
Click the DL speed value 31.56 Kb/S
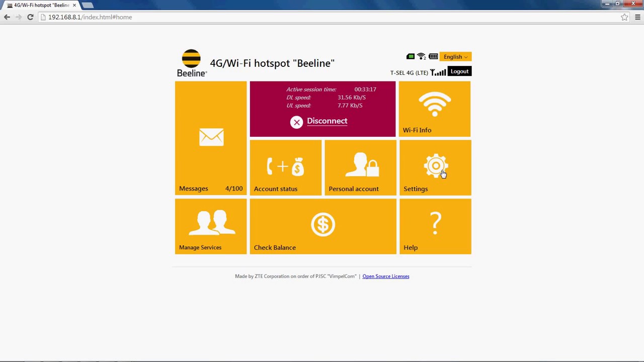[352, 98]
